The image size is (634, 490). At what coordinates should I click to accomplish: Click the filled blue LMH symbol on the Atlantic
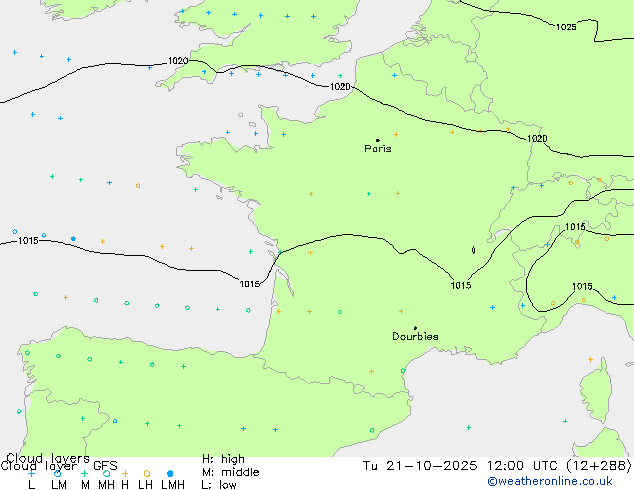tap(73, 239)
